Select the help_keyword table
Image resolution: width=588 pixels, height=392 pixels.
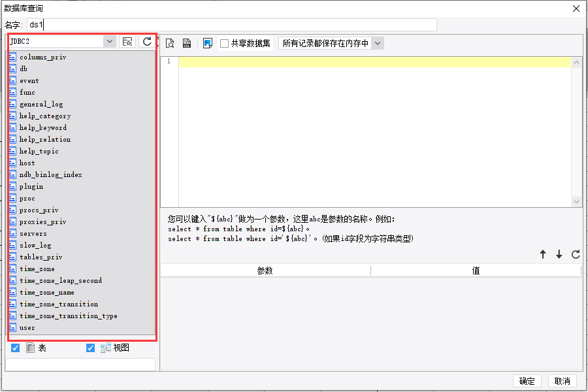click(43, 127)
